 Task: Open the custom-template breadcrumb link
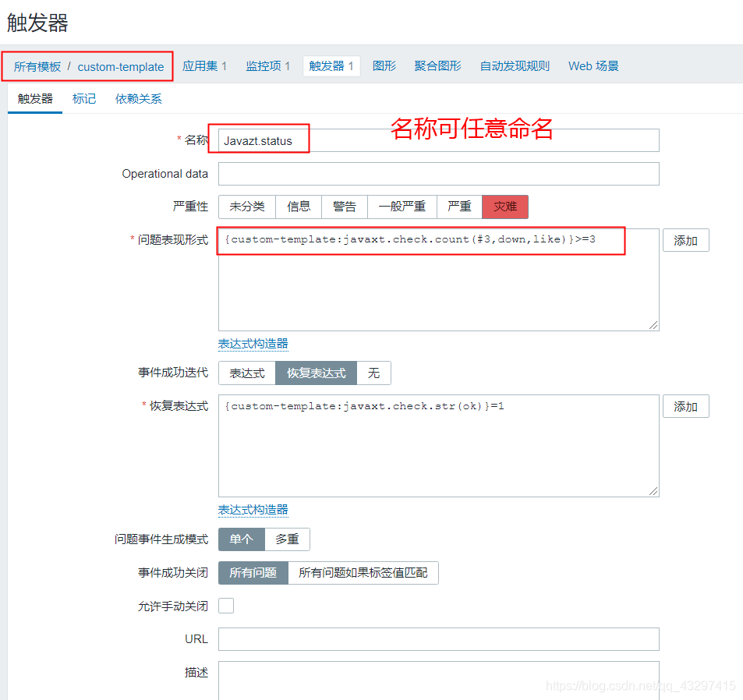(121, 67)
